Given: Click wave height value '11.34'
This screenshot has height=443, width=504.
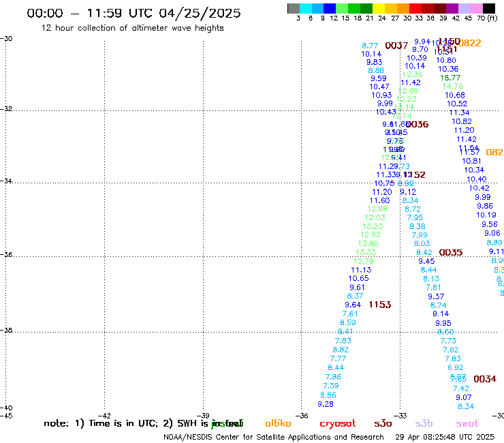Looking at the screenshot, I should [x=459, y=113].
